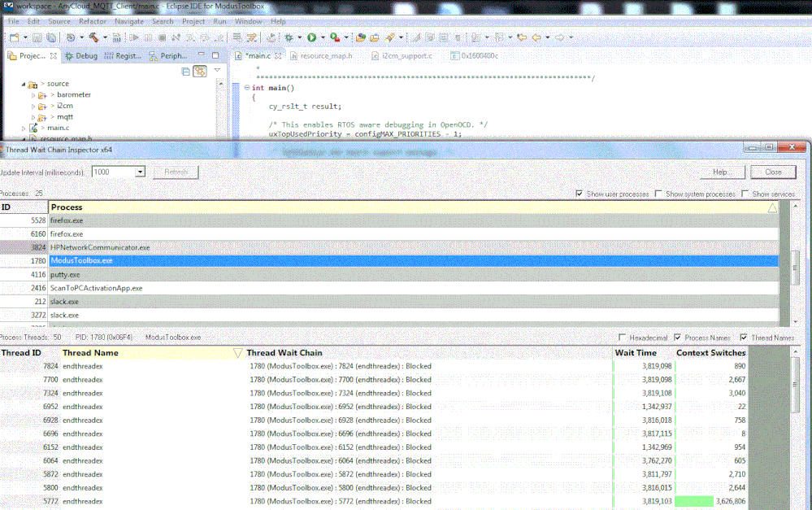Click the Run External Tools icon
The height and width of the screenshot is (510, 812).
pos(335,37)
